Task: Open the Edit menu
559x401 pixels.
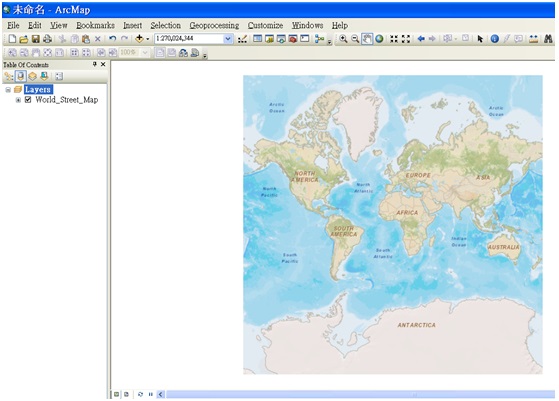Action: pos(35,25)
